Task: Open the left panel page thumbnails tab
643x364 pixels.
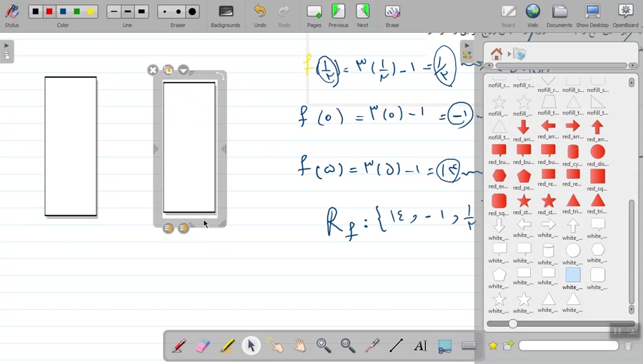Action: click(x=7, y=56)
